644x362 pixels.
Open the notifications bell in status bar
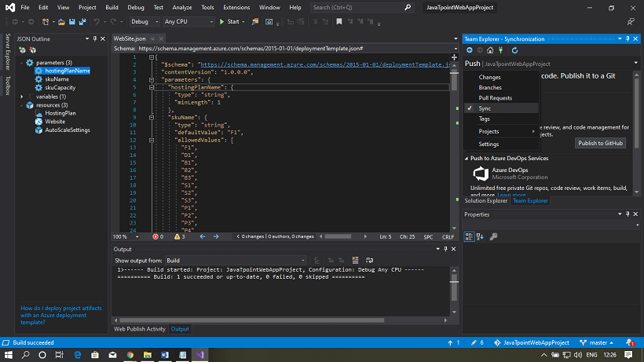tap(630, 342)
